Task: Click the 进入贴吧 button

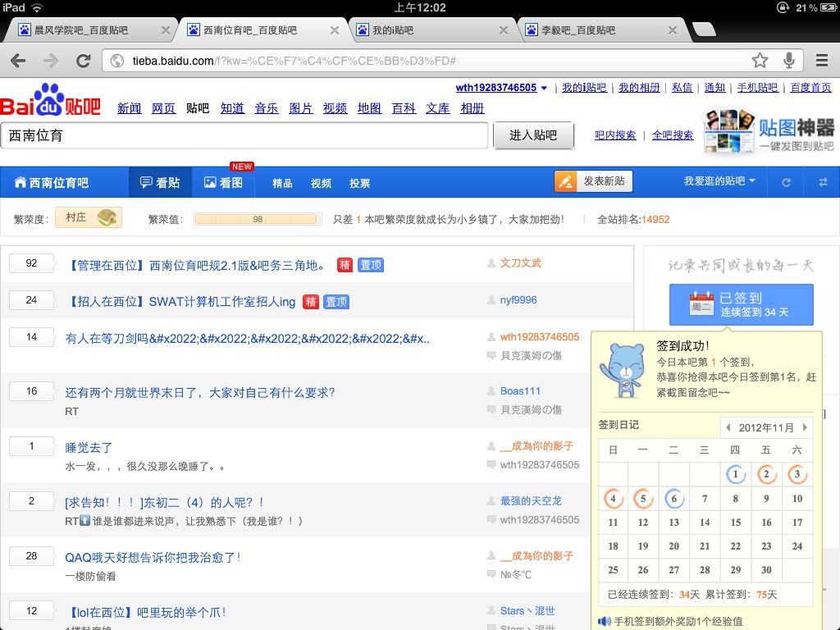Action: [x=533, y=135]
